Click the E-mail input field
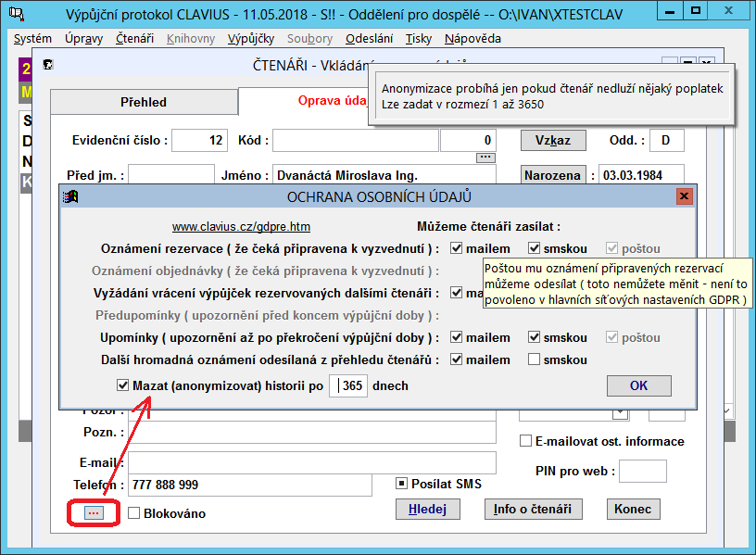756x555 pixels. (x=312, y=463)
